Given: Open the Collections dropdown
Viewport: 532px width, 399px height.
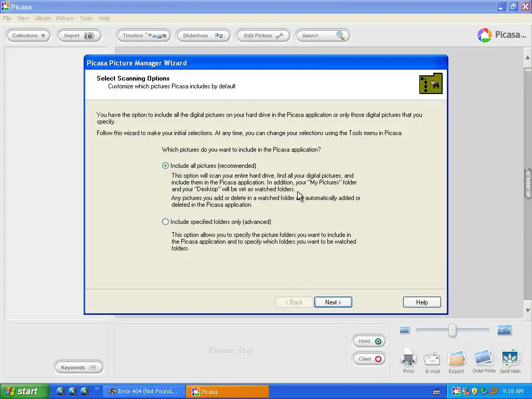Looking at the screenshot, I should coord(28,36).
